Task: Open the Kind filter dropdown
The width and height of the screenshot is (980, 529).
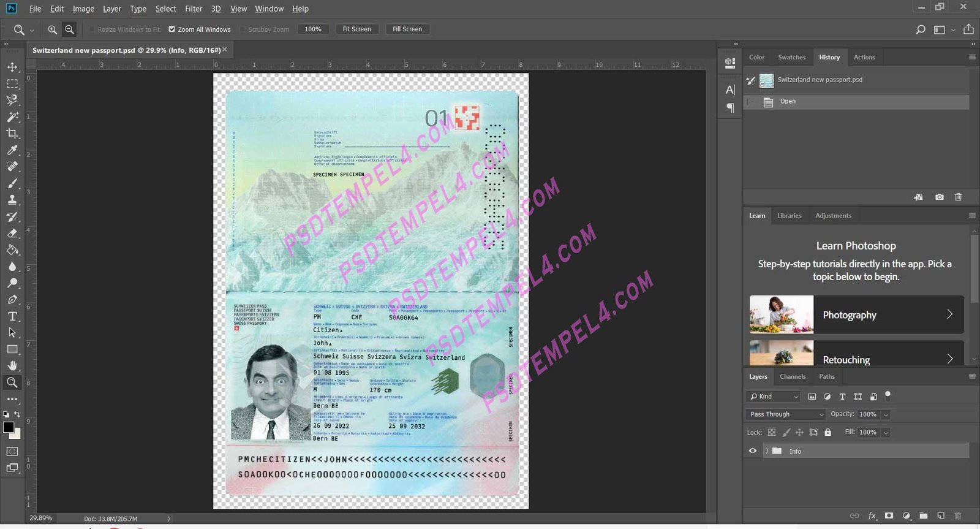Action: pos(774,397)
